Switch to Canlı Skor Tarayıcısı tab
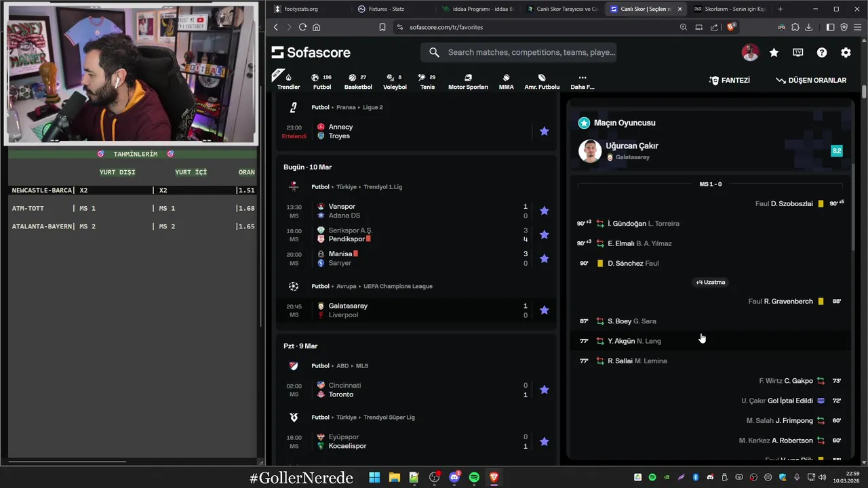The image size is (868, 488). [561, 9]
